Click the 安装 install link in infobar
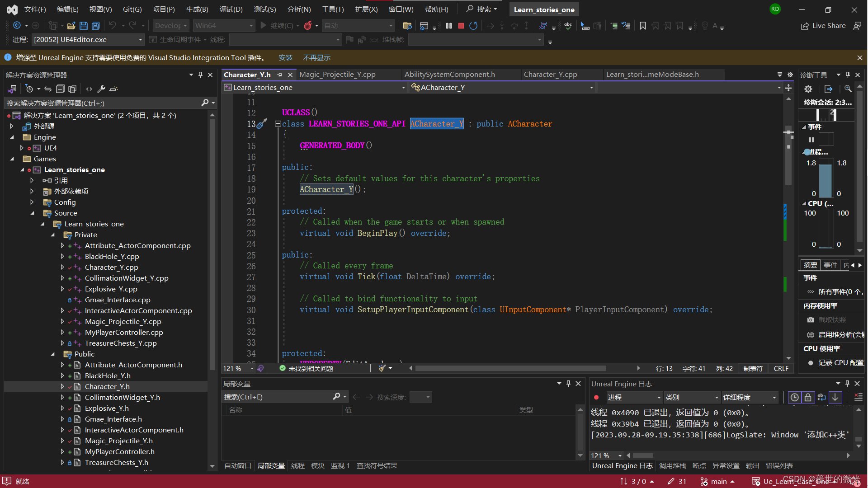The height and width of the screenshot is (488, 868). (285, 58)
